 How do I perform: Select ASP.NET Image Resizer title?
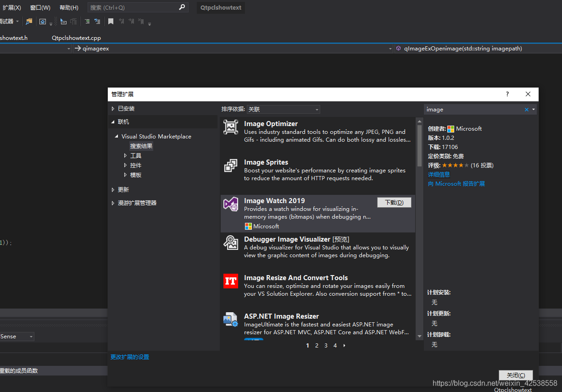click(281, 316)
